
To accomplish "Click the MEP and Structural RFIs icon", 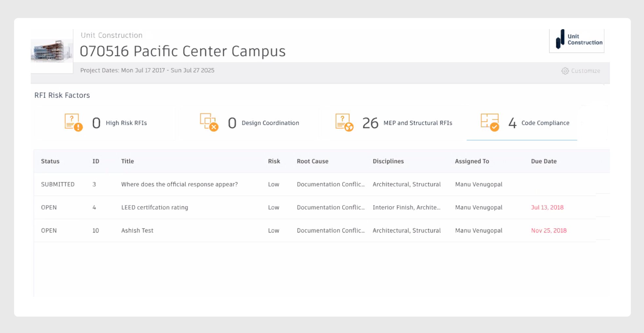I will (x=343, y=122).
